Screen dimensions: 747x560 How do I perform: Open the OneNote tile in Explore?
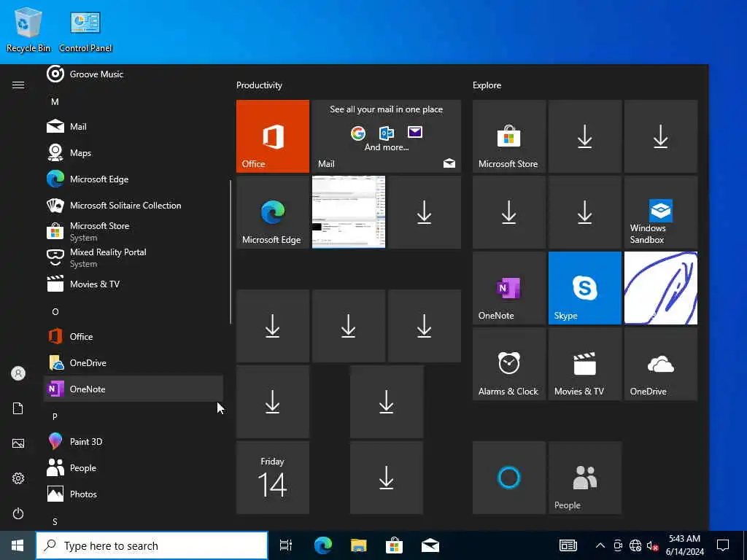click(x=508, y=287)
